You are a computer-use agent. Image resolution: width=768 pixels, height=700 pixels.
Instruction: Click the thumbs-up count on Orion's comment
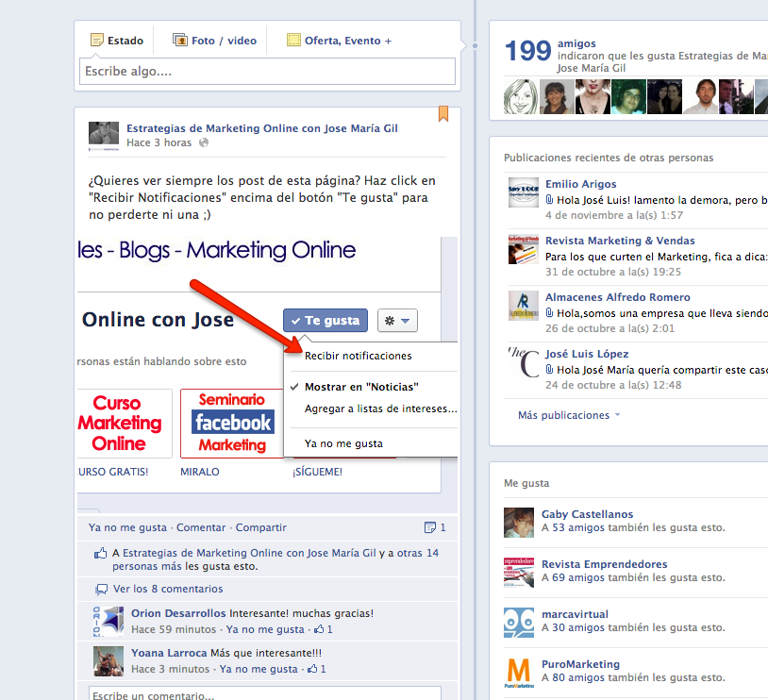324,629
